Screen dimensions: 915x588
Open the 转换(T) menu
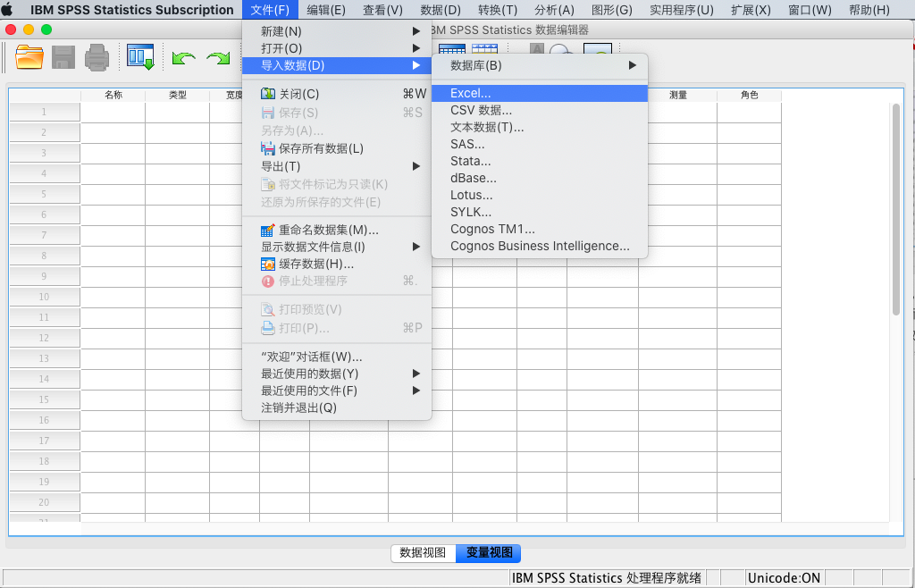click(498, 9)
